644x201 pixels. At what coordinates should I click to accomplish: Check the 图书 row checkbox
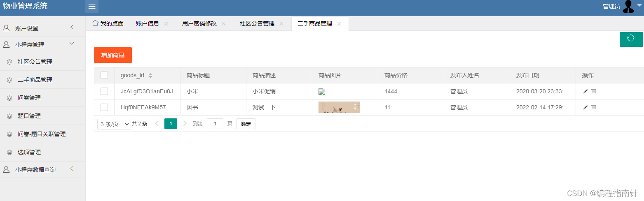pyautogui.click(x=104, y=107)
